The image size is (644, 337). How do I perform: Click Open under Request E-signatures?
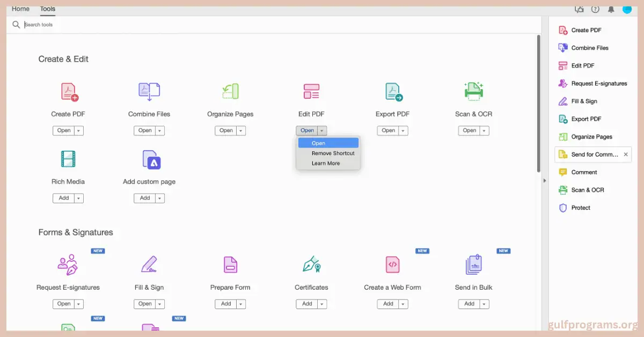click(64, 304)
